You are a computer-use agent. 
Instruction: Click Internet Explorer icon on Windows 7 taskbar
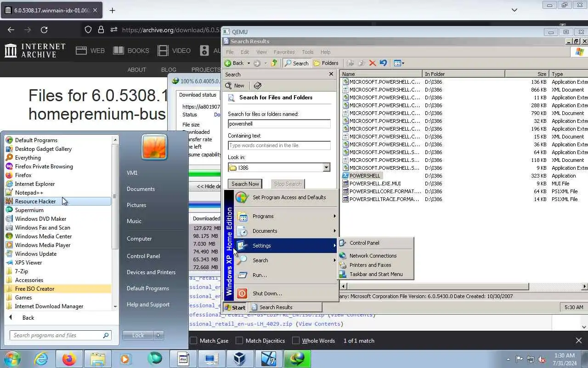coord(41,359)
